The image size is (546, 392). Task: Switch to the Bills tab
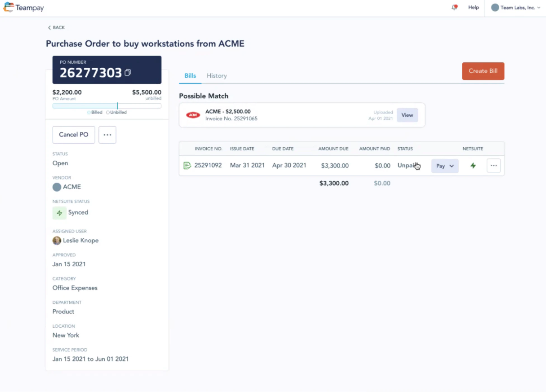point(190,75)
